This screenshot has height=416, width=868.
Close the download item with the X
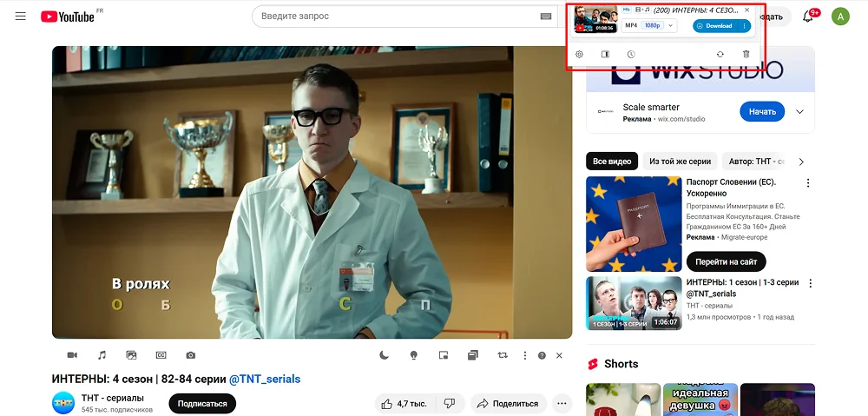click(x=746, y=10)
